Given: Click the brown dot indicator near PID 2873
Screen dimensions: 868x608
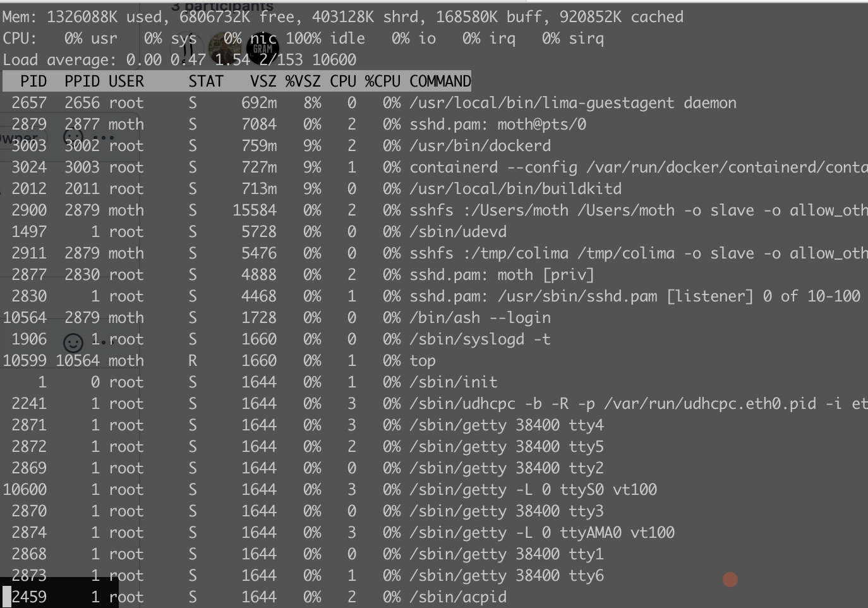Looking at the screenshot, I should (x=730, y=578).
